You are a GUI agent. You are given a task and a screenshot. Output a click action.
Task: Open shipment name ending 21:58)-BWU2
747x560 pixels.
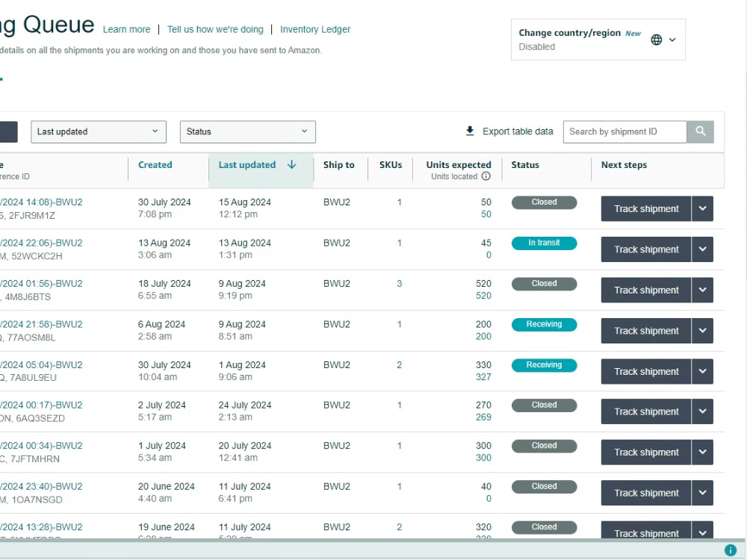click(x=41, y=324)
